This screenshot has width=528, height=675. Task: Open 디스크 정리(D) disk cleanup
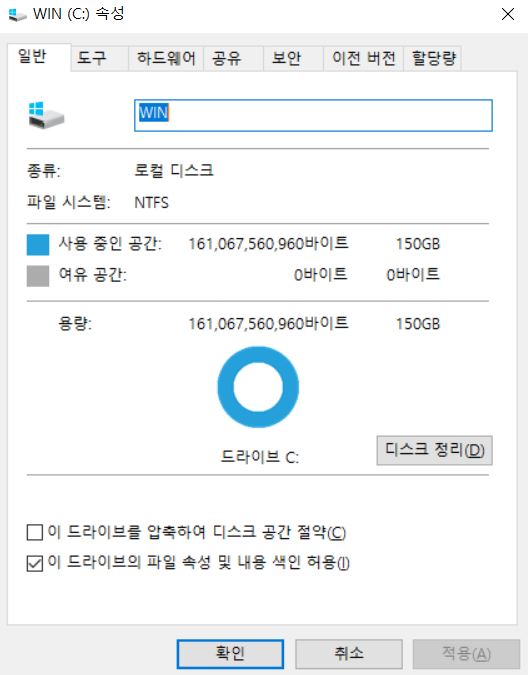point(434,450)
